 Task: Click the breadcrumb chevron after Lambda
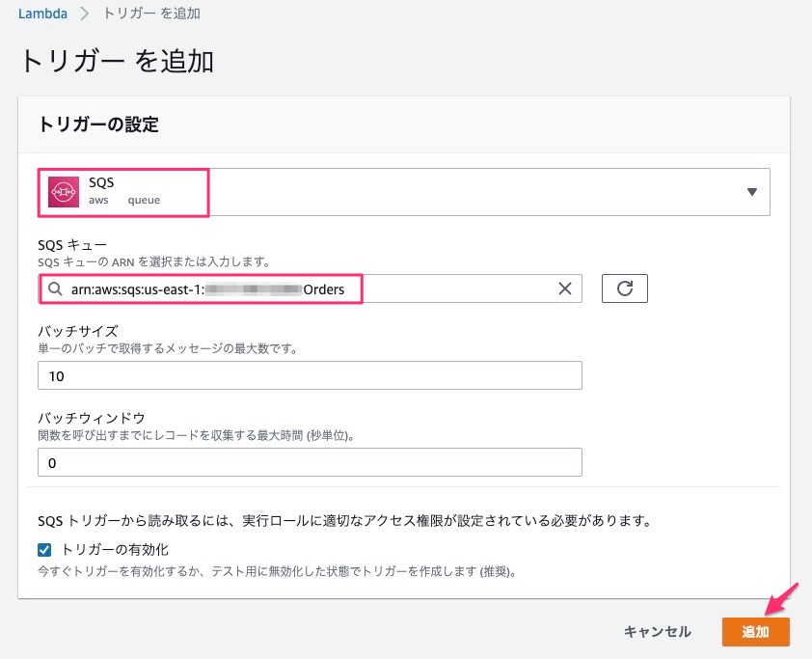point(84,14)
